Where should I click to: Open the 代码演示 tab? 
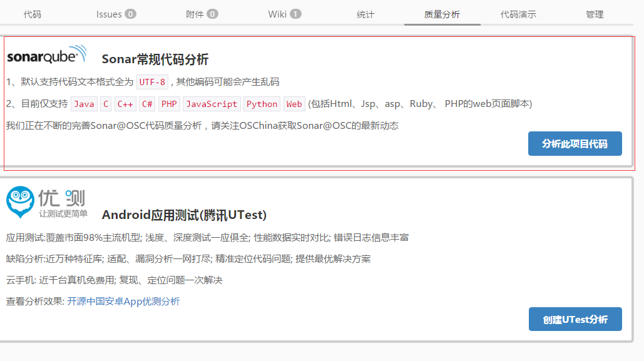(518, 14)
